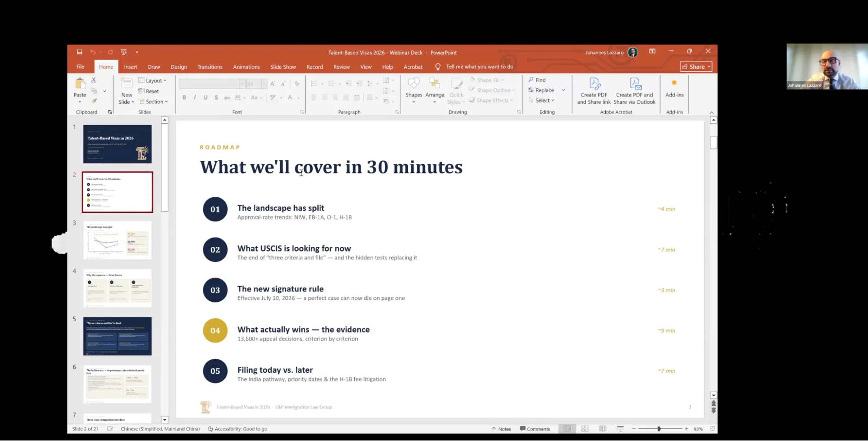This screenshot has height=441, width=868.
Task: Switch to Slide Sorter view icon
Action: coord(585,429)
